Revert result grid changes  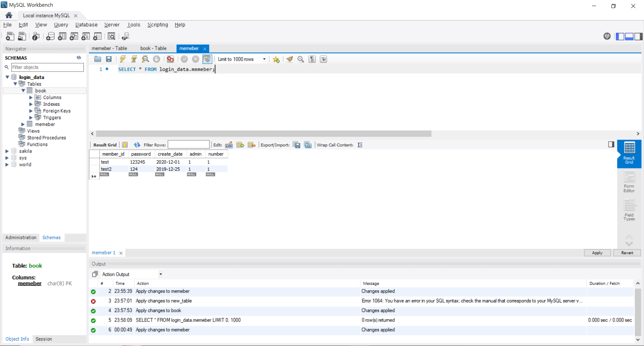[x=627, y=253]
